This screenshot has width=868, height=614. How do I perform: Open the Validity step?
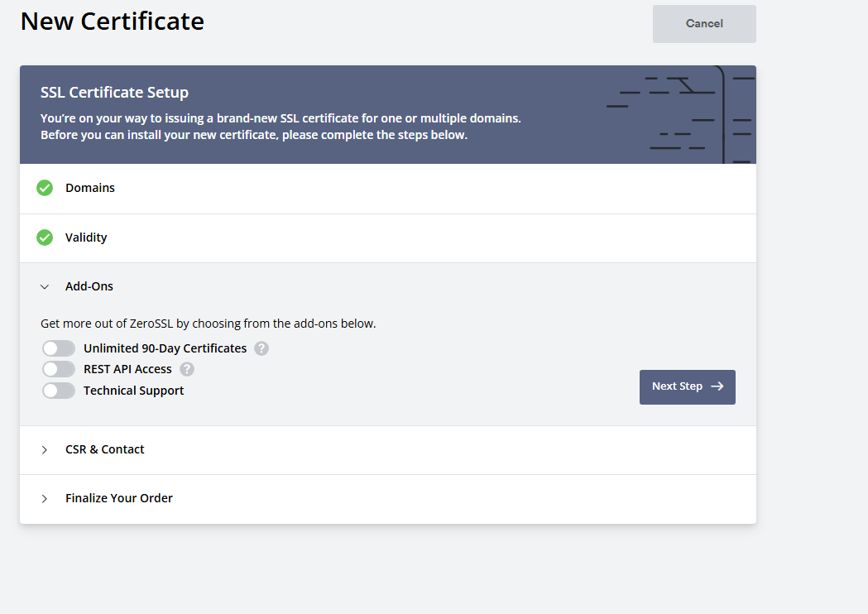click(86, 237)
